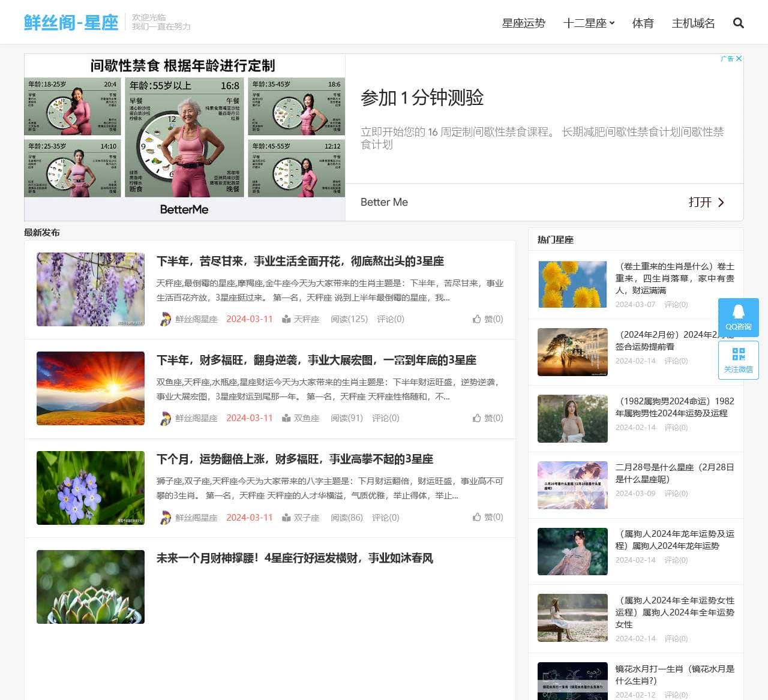This screenshot has height=700, width=768.
Task: Click the 鲜丝阁-星座 site logo
Action: pos(71,22)
